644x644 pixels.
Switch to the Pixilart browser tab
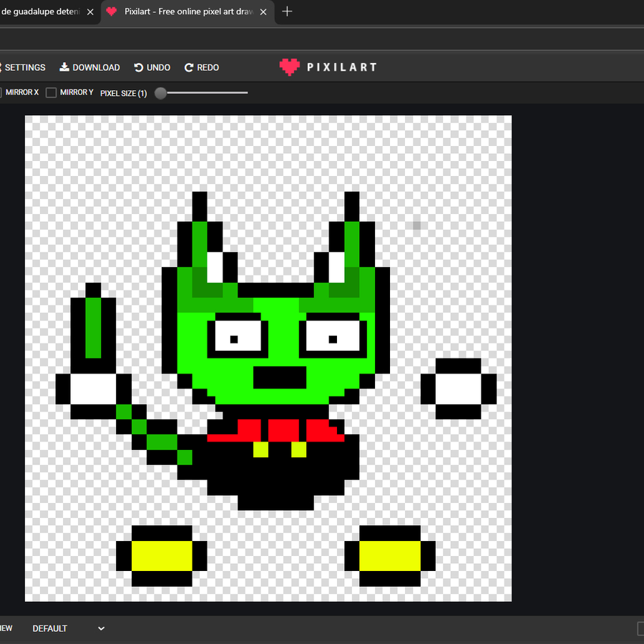pos(188,11)
